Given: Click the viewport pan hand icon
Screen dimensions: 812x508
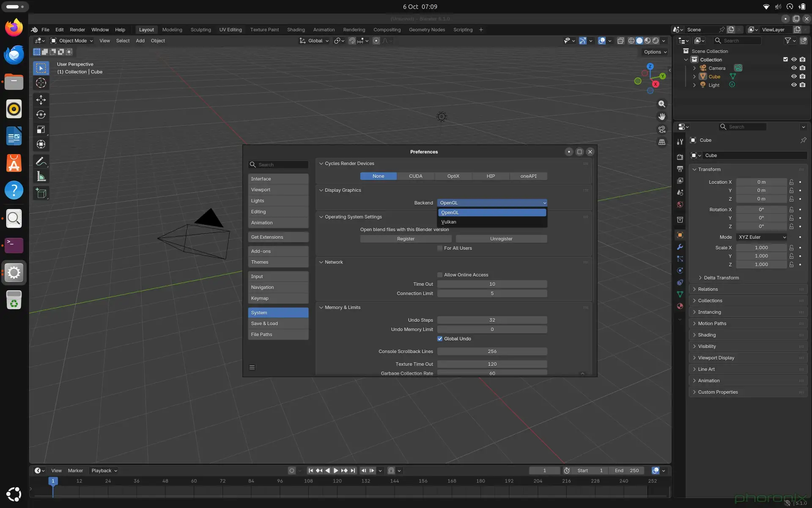Looking at the screenshot, I should [x=662, y=117].
